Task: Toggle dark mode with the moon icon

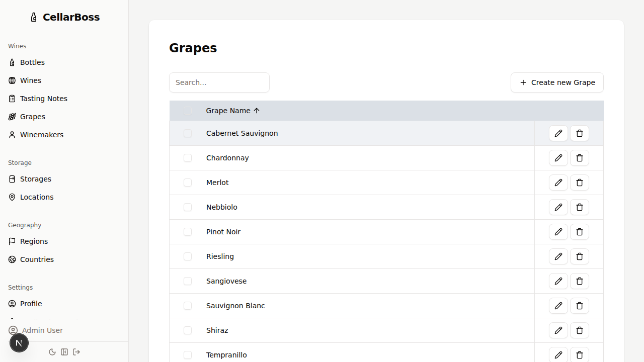Action: (x=52, y=352)
